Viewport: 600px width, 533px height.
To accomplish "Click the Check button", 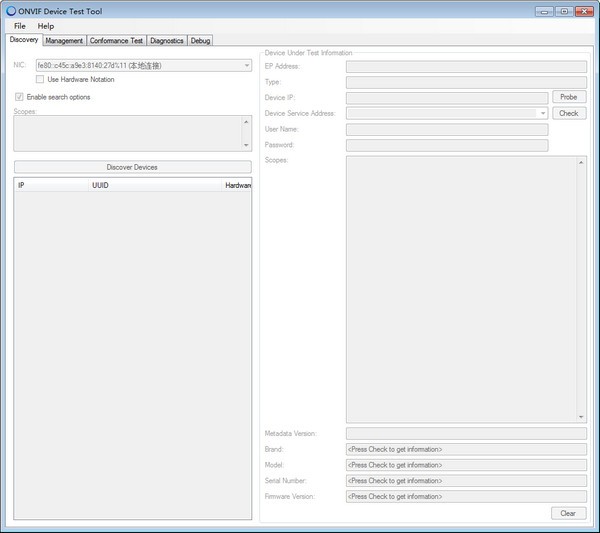I will coord(569,113).
